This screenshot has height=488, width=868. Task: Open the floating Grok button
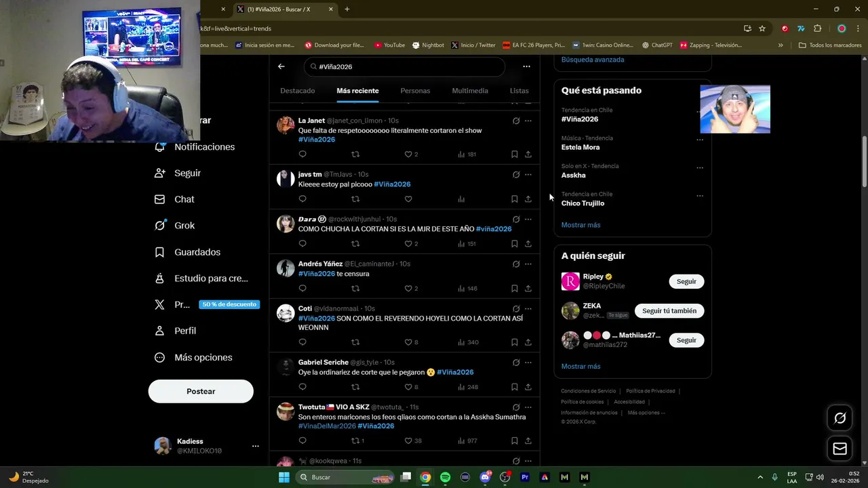click(840, 418)
